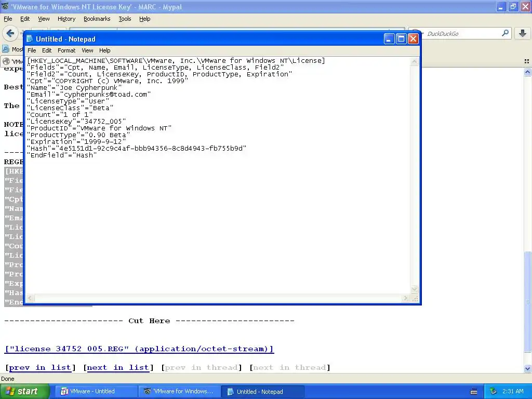Open the browser downloads arrow icon
532x399 pixels.
523,33
